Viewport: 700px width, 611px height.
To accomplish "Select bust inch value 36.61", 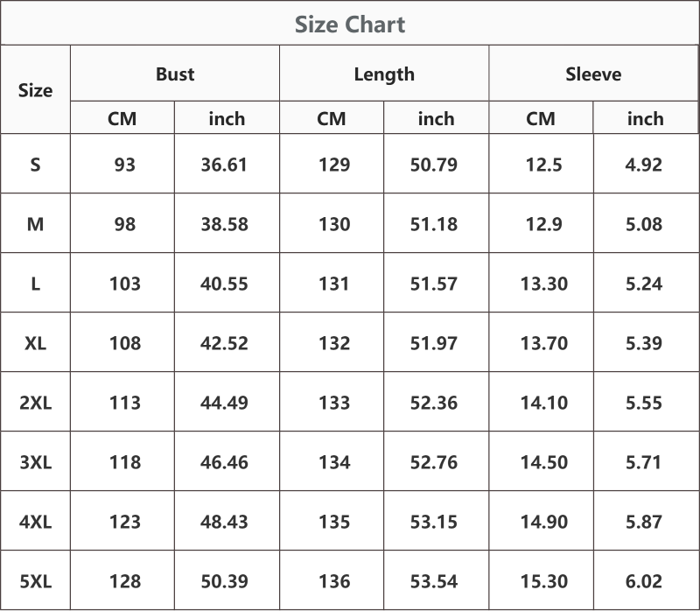I will click(x=224, y=165).
